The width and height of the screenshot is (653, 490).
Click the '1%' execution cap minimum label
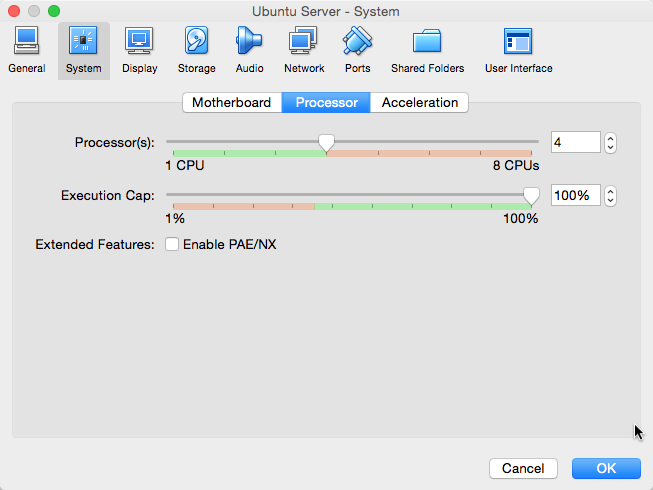[x=175, y=219]
